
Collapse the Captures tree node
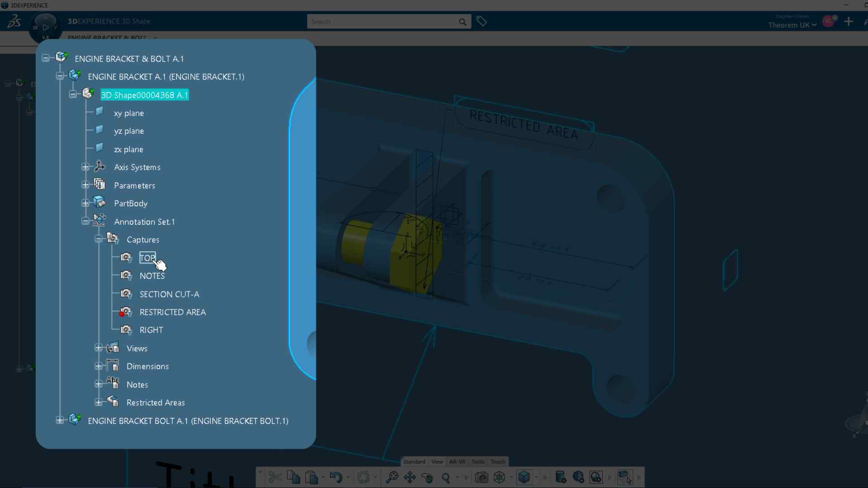pos(98,239)
